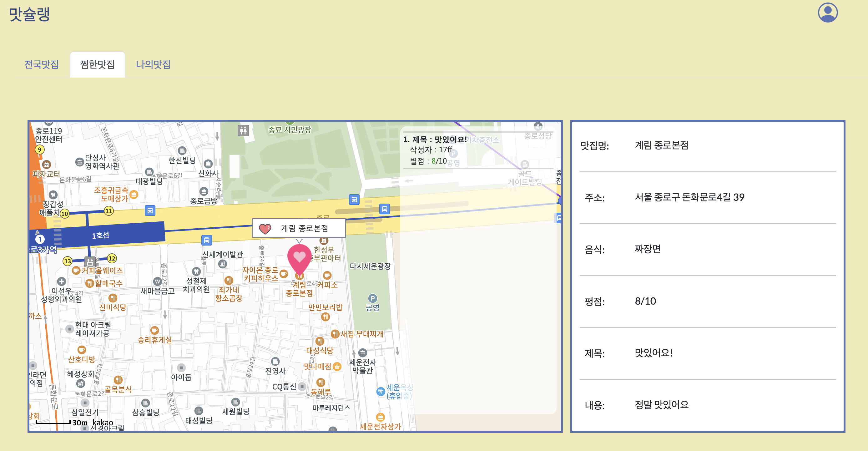Click the 만민보리밥 restaurant icon
The width and height of the screenshot is (868, 451).
pyautogui.click(x=325, y=317)
